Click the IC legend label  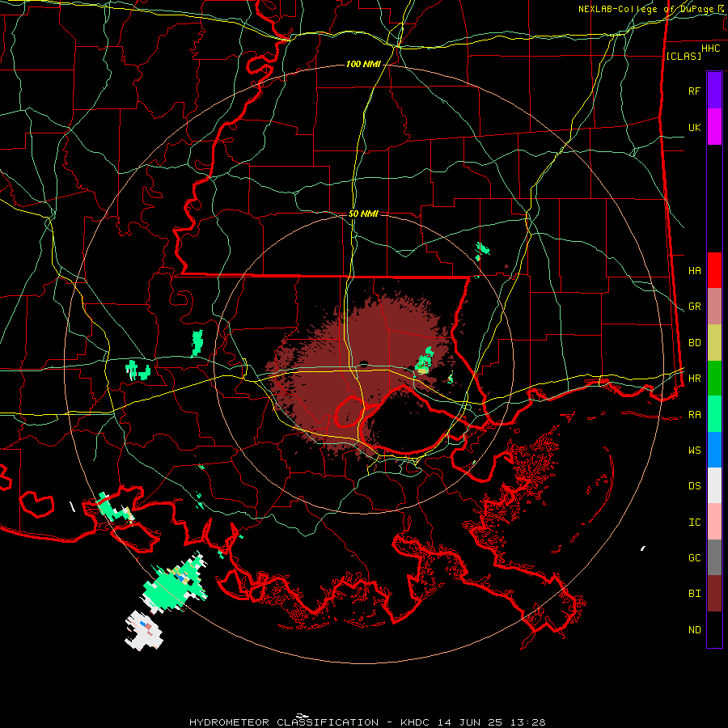(x=694, y=523)
